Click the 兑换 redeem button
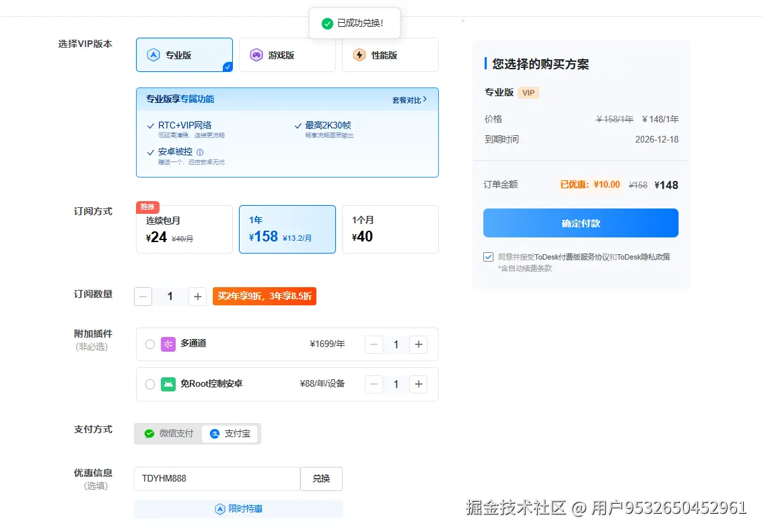This screenshot has height=532, width=762. (321, 479)
